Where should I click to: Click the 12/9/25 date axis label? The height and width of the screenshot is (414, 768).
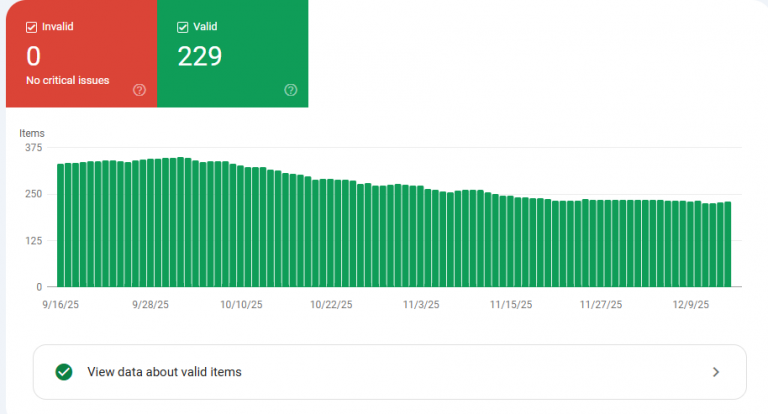[x=691, y=305]
